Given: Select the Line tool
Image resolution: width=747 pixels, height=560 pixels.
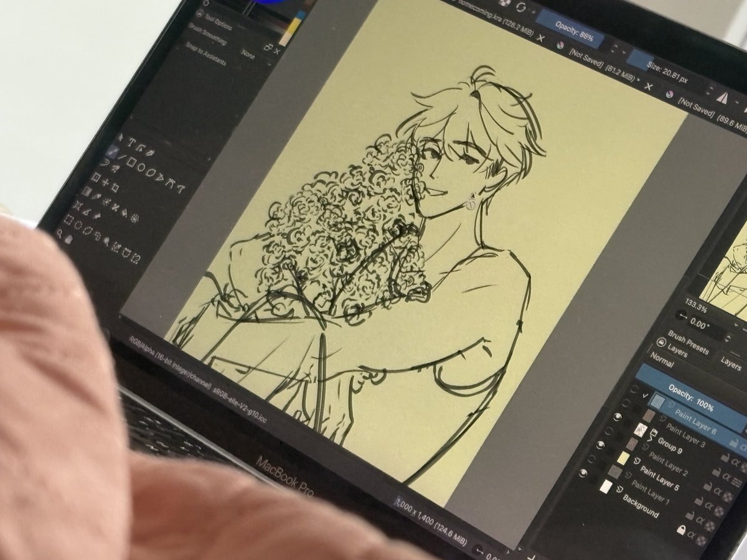Looking at the screenshot, I should pyautogui.click(x=122, y=157).
